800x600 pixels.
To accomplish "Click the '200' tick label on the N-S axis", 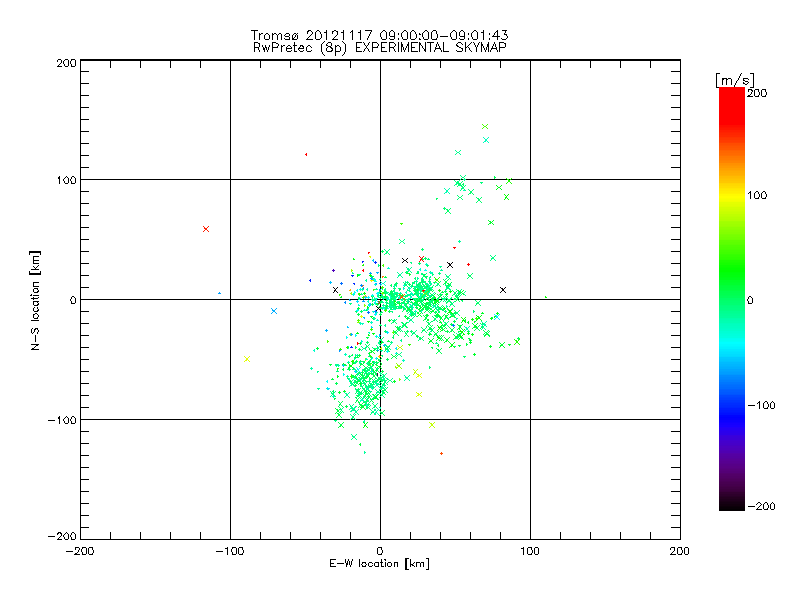I will point(66,63).
